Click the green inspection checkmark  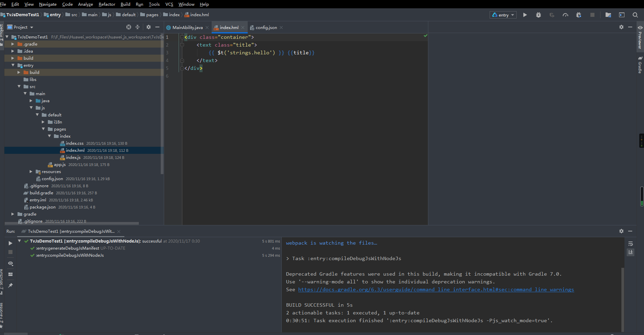(425, 36)
